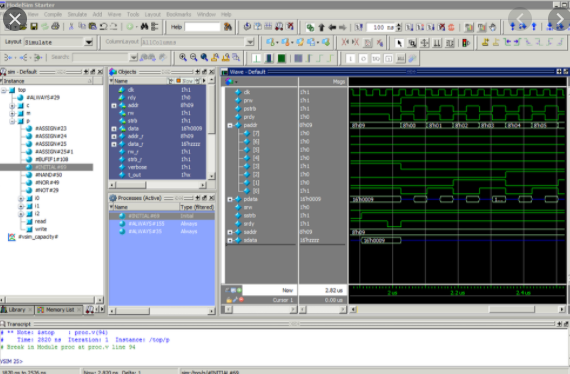The image size is (570, 374).
Task: Click the Refresh green arrows icon
Action: pyautogui.click(x=45, y=27)
